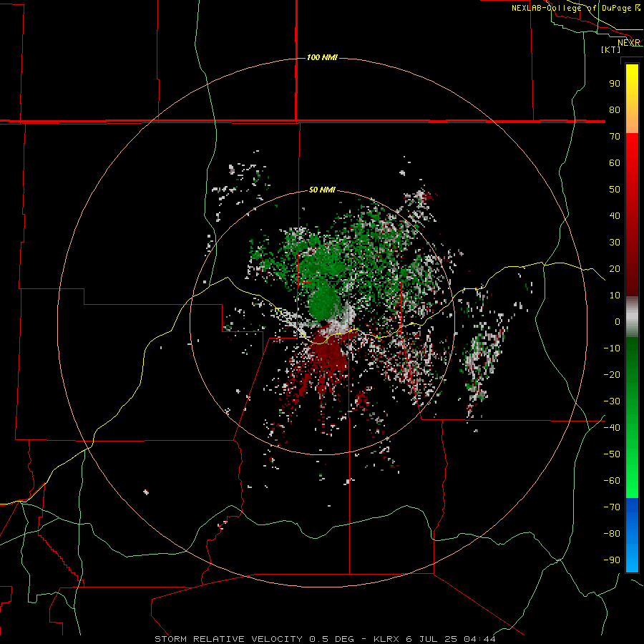Click the 0.5 DEG elevation text

[x=331, y=639]
